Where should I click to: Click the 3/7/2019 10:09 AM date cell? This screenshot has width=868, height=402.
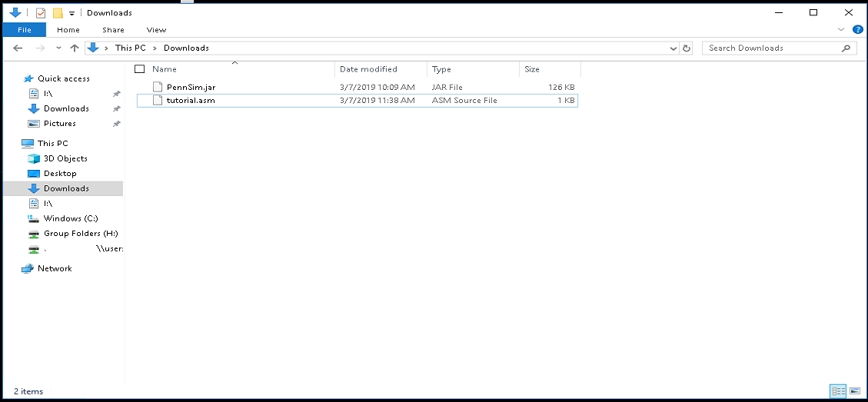(x=377, y=88)
